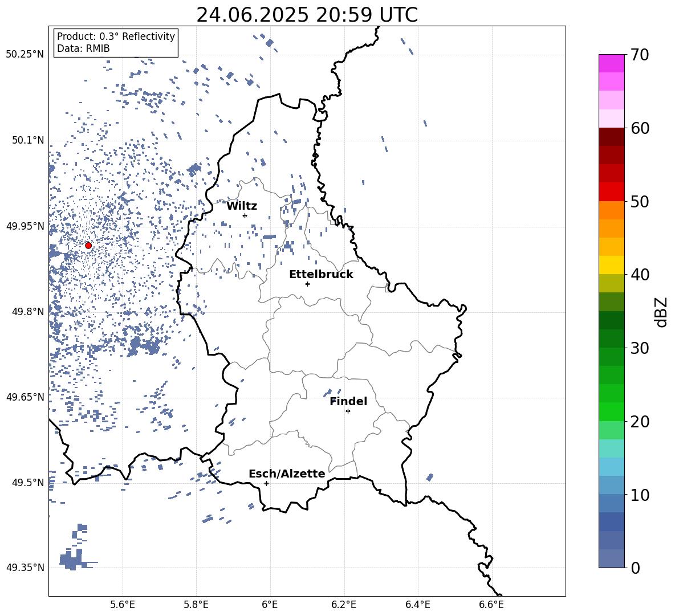Click the 50.25°N latitude label
This screenshot has width=675, height=616.
coord(25,55)
